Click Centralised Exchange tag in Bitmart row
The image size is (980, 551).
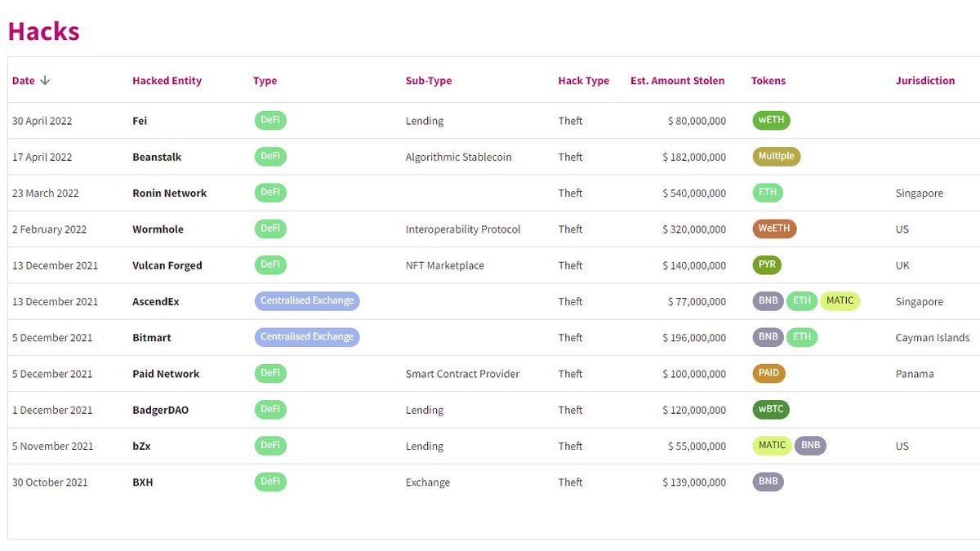pos(307,336)
